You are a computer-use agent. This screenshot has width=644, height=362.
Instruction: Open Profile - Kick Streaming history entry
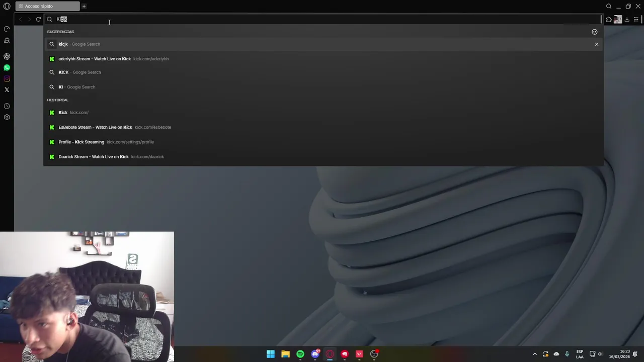tap(324, 142)
